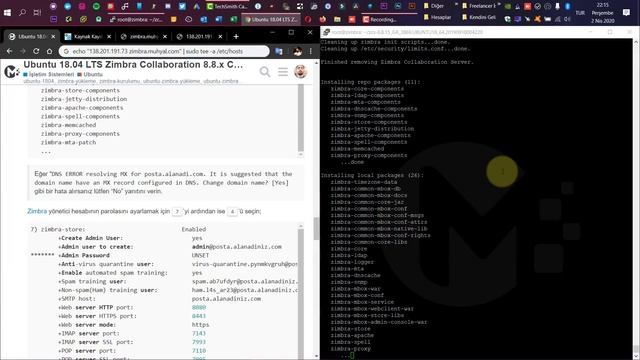Open Spotify from the taskbar
Viewport: 640px width, 360px height.
pos(96,7)
